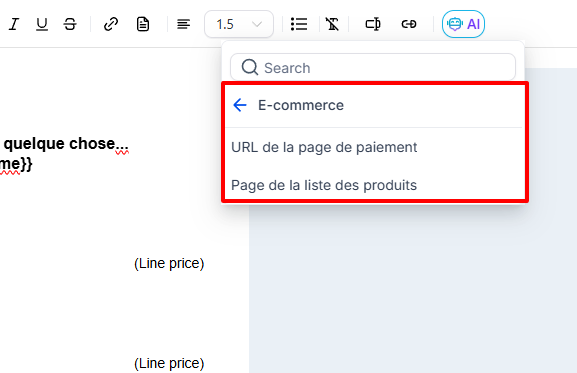The image size is (577, 373).
Task: Clear text formatting
Action: coord(332,24)
